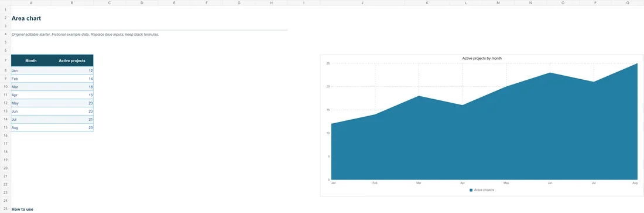The height and width of the screenshot is (213, 644).
Task: Select the 'Jun' month cell
Action: coord(31,111)
